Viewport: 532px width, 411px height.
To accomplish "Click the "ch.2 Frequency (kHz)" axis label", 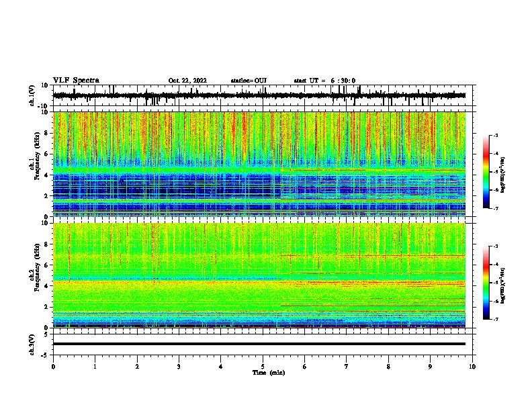I will click(36, 267).
